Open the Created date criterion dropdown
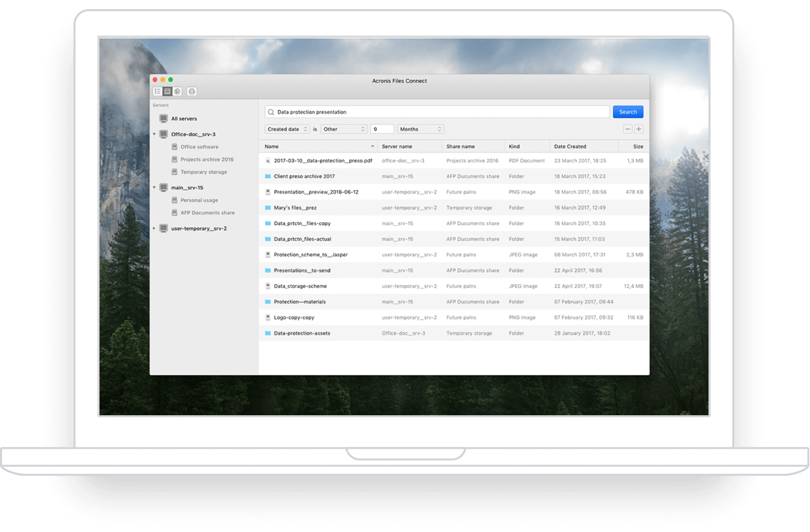Screen dimensions: 810x532 click(287, 129)
